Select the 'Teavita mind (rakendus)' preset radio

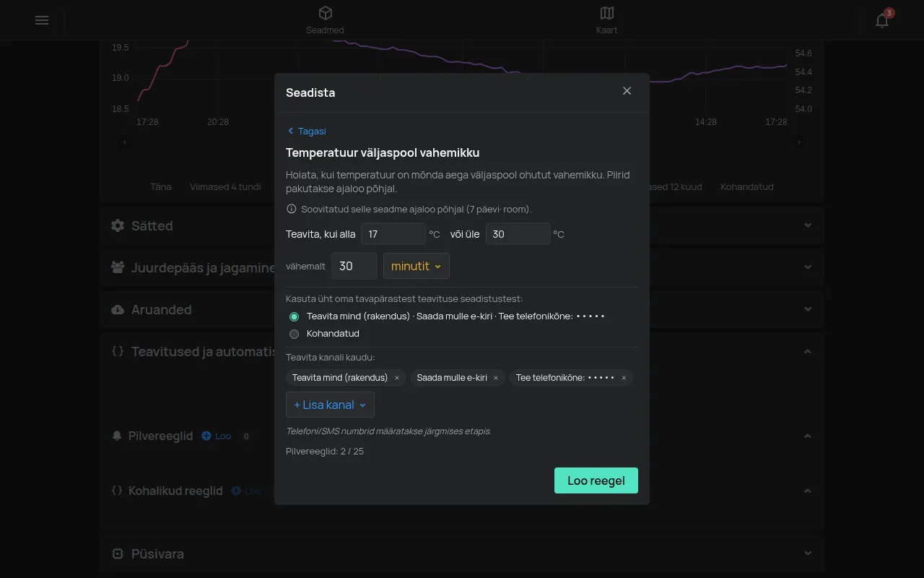[294, 316]
